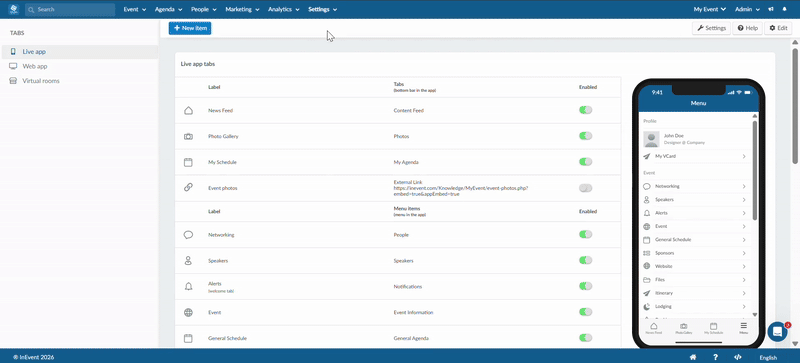Toggle the Speakers enabled switch
Viewport: 800px width, 363px height.
(585, 260)
